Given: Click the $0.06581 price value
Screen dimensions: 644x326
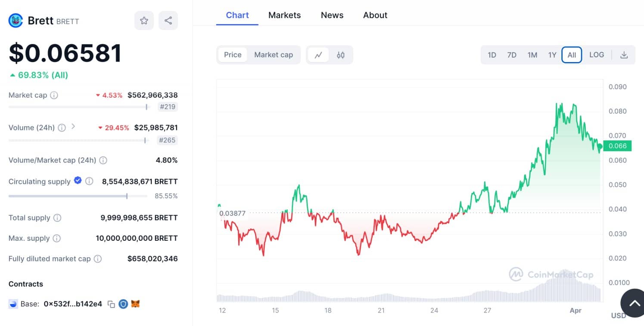Looking at the screenshot, I should [x=65, y=53].
